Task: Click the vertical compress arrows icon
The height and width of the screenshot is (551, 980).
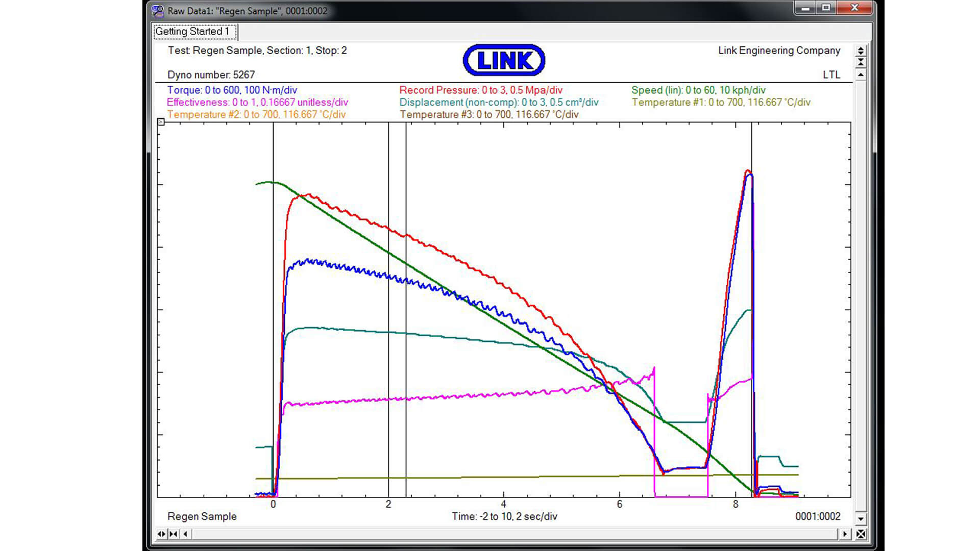Action: (861, 62)
